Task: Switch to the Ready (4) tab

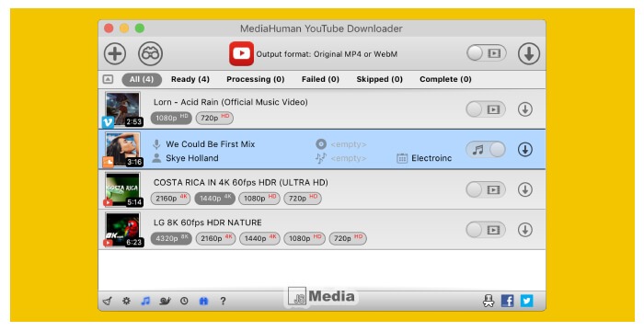Action: [x=190, y=79]
